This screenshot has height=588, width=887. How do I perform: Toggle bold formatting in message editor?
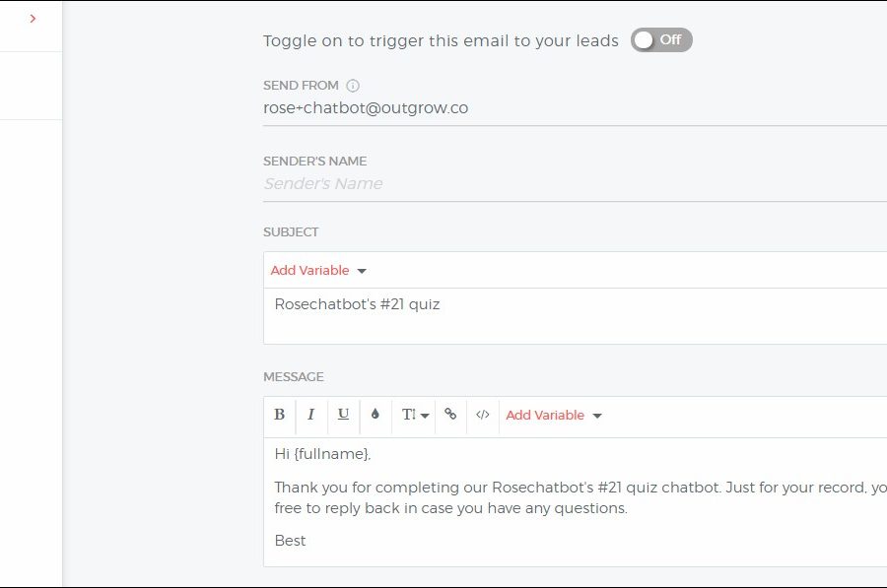point(280,415)
